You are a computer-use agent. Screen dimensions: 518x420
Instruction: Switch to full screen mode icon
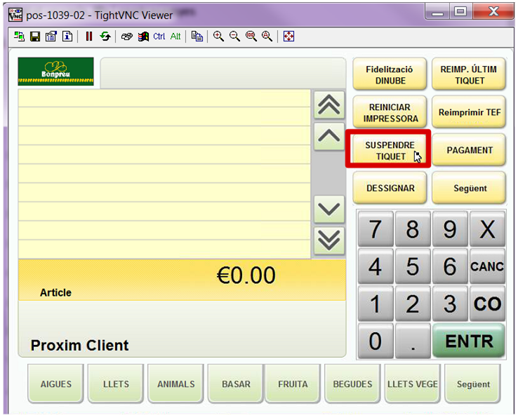[x=288, y=36]
